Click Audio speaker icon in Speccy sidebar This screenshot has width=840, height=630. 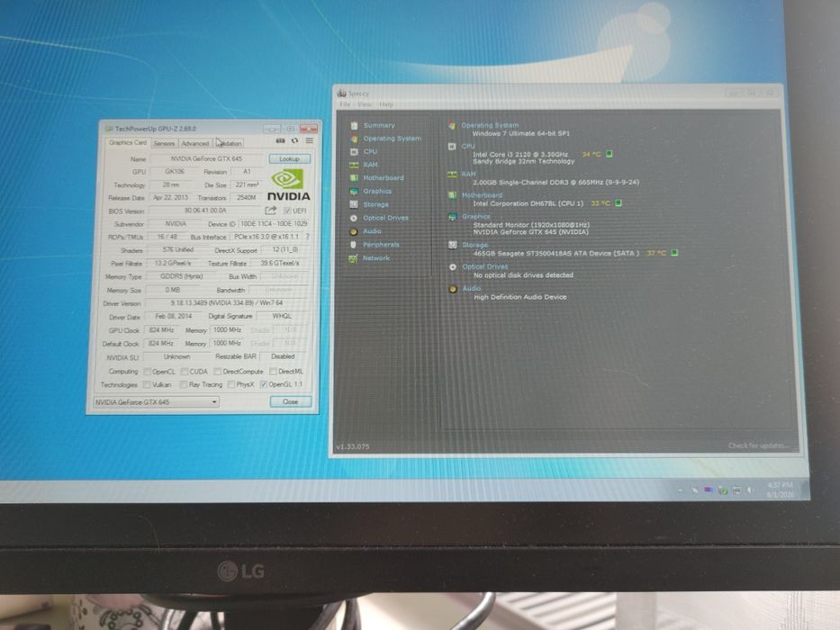[x=354, y=231]
